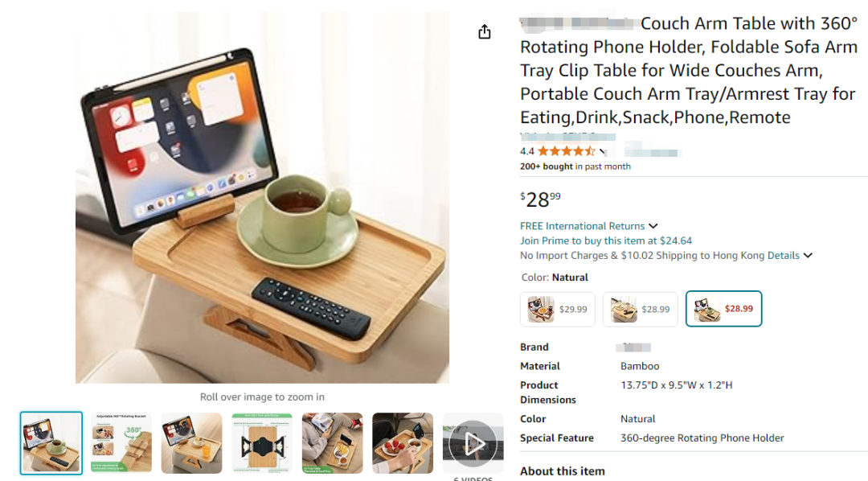Expand the shipping Details chevron
This screenshot has width=868, height=481.
[809, 256]
